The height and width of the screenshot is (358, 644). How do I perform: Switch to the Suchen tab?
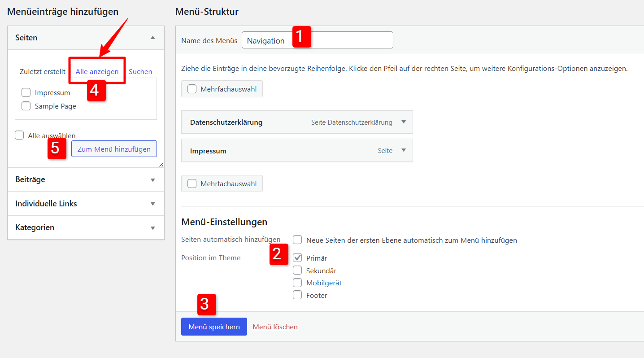pos(140,71)
